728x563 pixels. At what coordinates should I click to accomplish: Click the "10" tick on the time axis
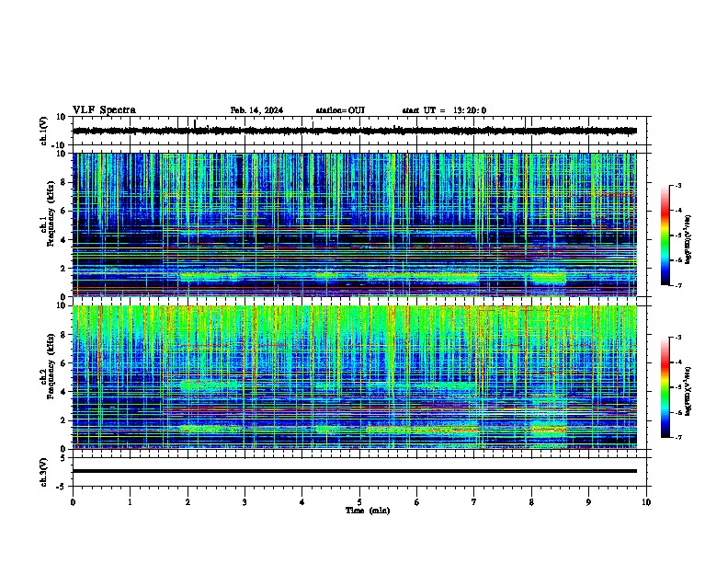pos(646,502)
